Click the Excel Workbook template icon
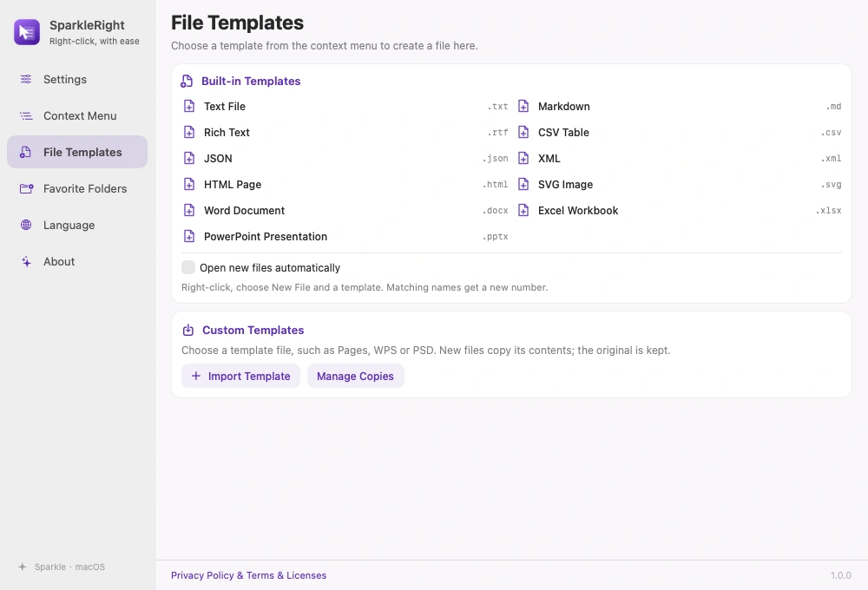 523,210
